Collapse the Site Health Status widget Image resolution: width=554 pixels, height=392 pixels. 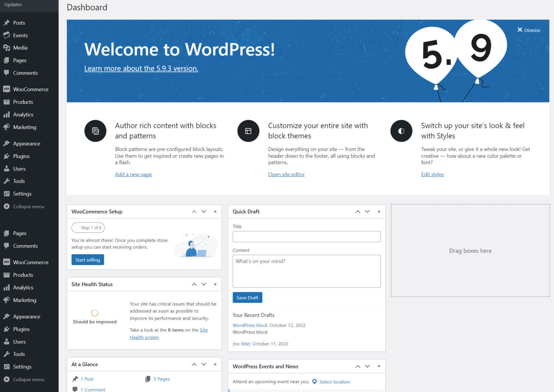point(215,284)
